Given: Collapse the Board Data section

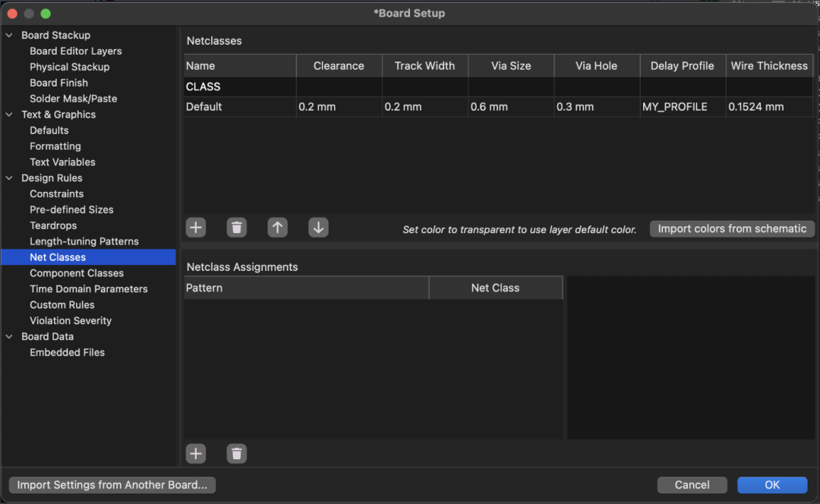Looking at the screenshot, I should click(9, 336).
